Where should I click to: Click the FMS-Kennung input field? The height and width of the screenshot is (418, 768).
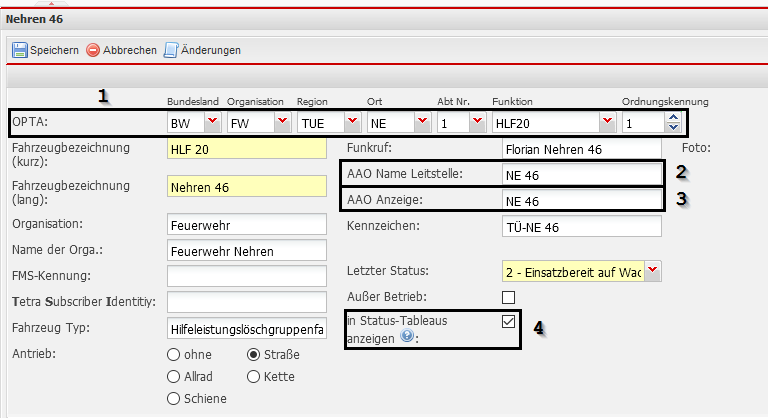(247, 275)
